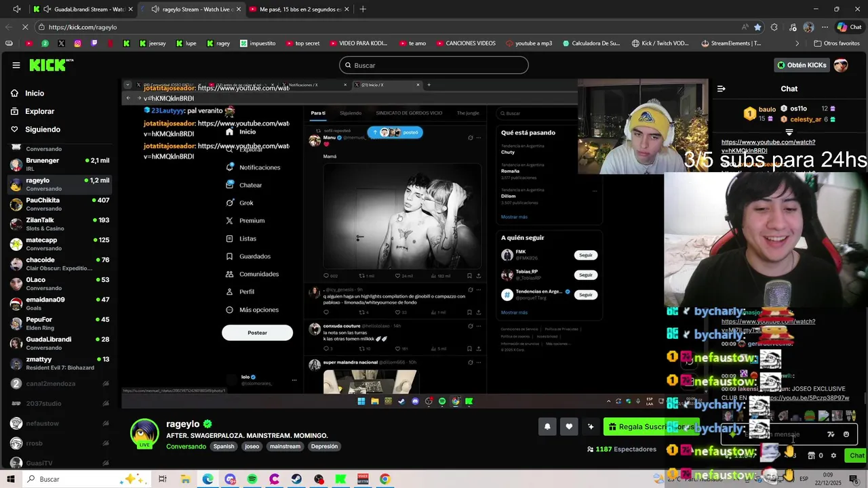Select the joseo tag
The image size is (868, 488).
point(252,447)
